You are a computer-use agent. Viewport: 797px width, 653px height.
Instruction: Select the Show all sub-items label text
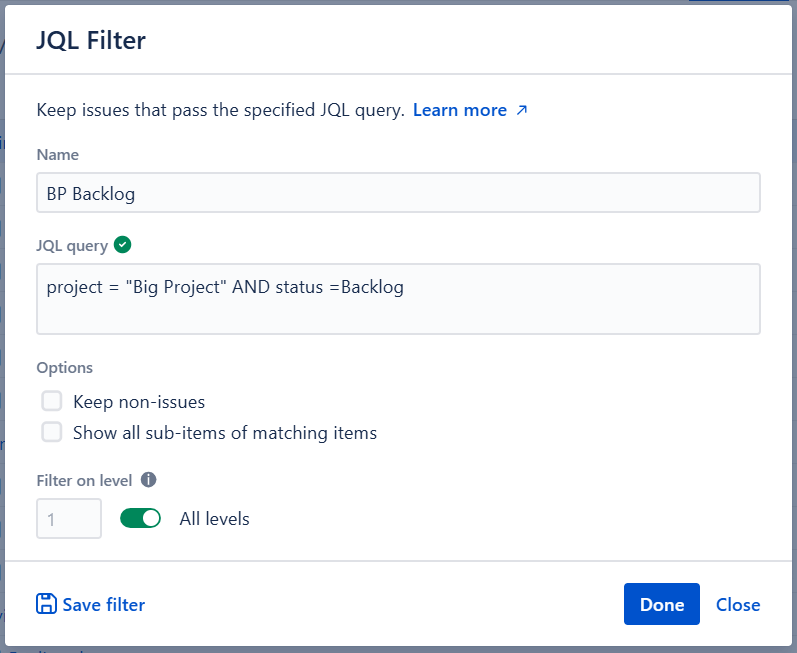coord(225,433)
